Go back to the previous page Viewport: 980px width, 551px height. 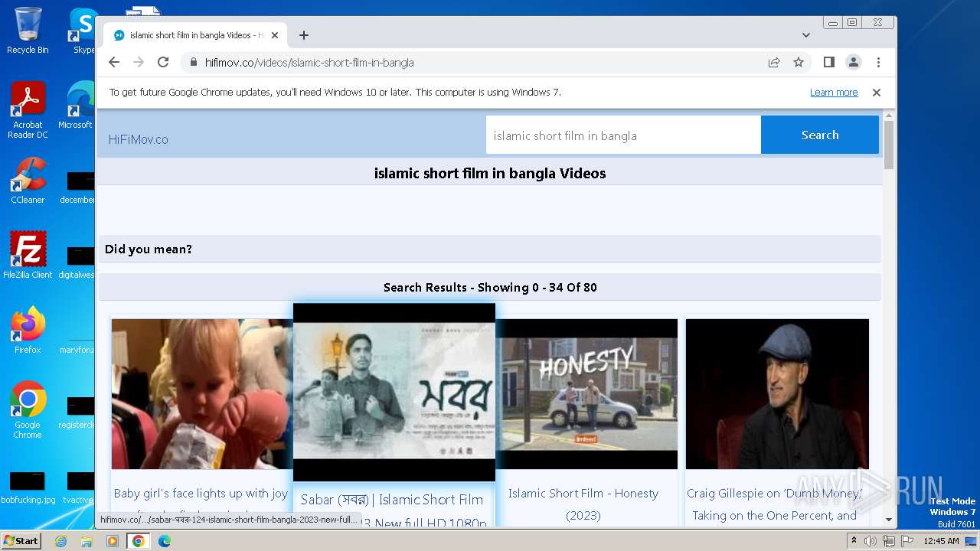[x=114, y=62]
